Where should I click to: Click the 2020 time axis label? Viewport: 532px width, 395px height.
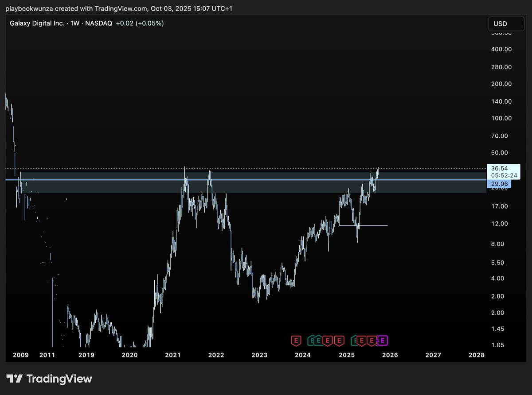click(x=129, y=355)
